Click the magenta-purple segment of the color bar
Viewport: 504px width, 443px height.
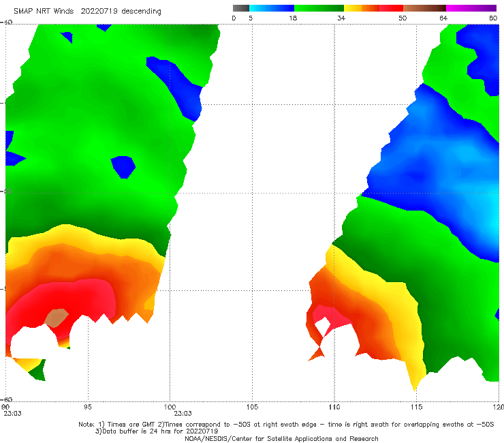click(471, 8)
